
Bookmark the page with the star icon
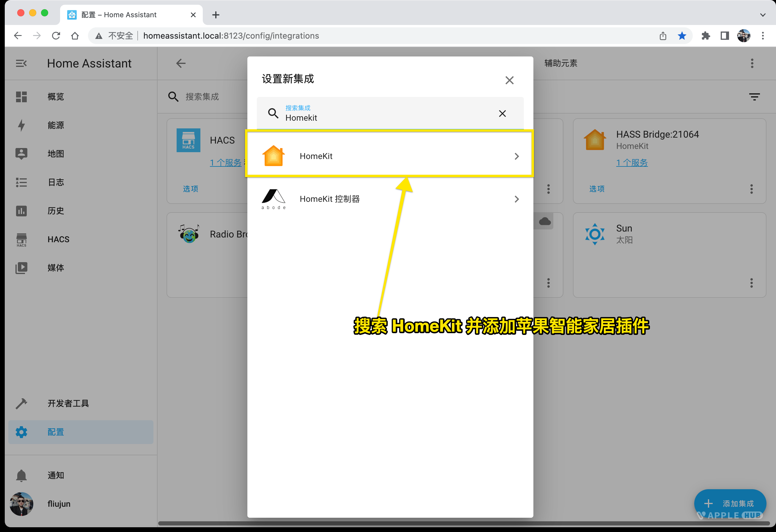pos(682,36)
